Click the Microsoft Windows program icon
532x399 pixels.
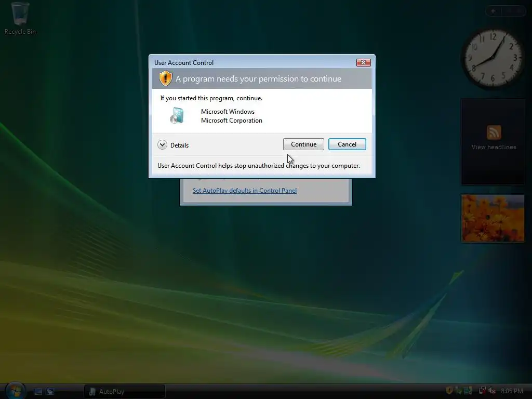(x=177, y=116)
